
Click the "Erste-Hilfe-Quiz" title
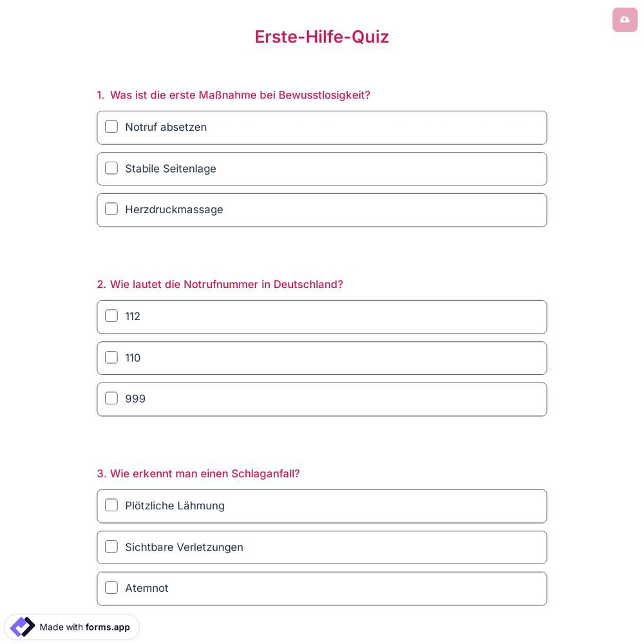coord(322,37)
